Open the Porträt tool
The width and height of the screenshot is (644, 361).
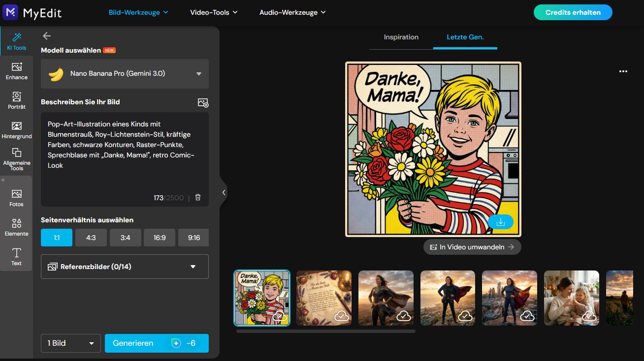(16, 100)
